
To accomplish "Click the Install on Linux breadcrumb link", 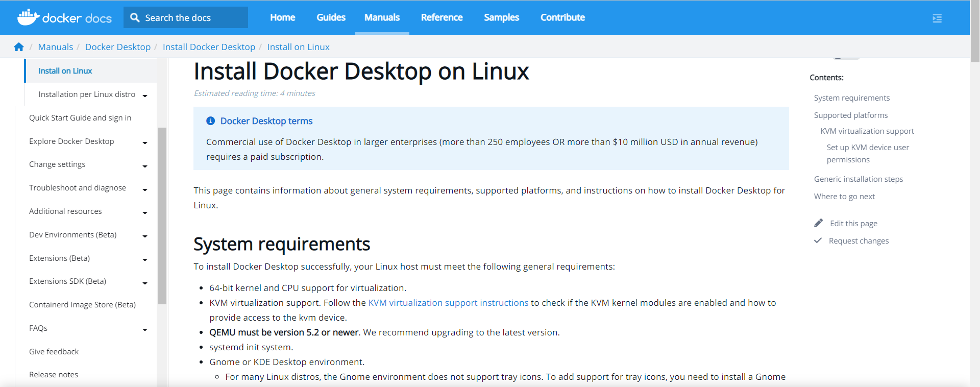I will [x=299, y=47].
